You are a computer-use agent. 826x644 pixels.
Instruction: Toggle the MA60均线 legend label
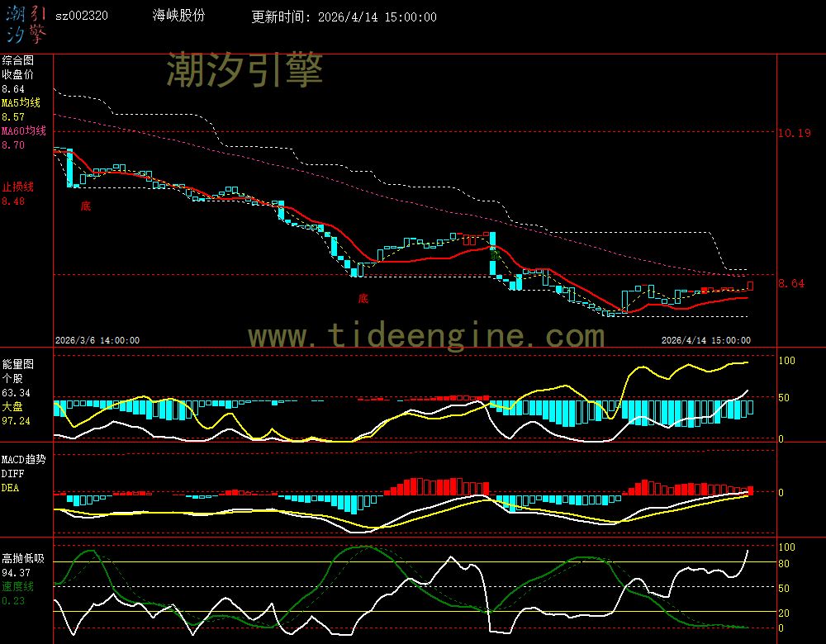coord(23,131)
